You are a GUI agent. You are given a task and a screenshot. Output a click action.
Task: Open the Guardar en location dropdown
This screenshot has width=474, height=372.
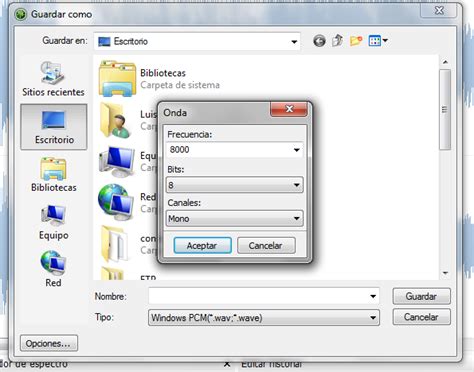197,41
